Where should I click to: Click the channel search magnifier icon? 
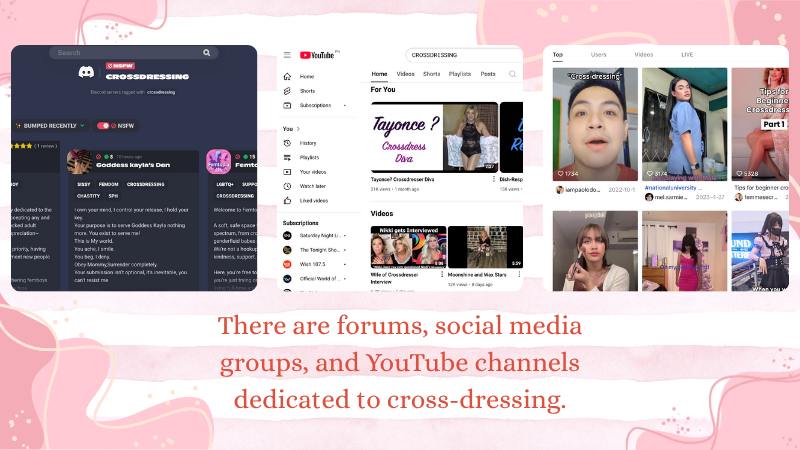coord(512,74)
